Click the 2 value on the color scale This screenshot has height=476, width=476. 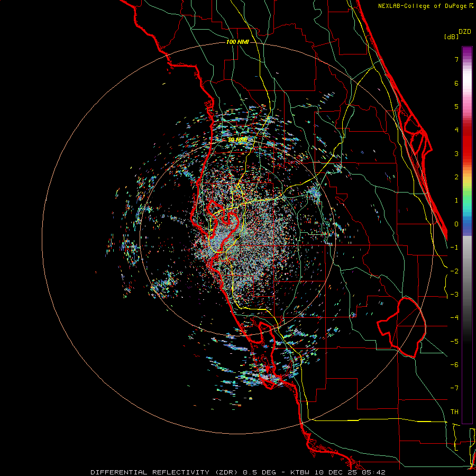click(x=456, y=177)
